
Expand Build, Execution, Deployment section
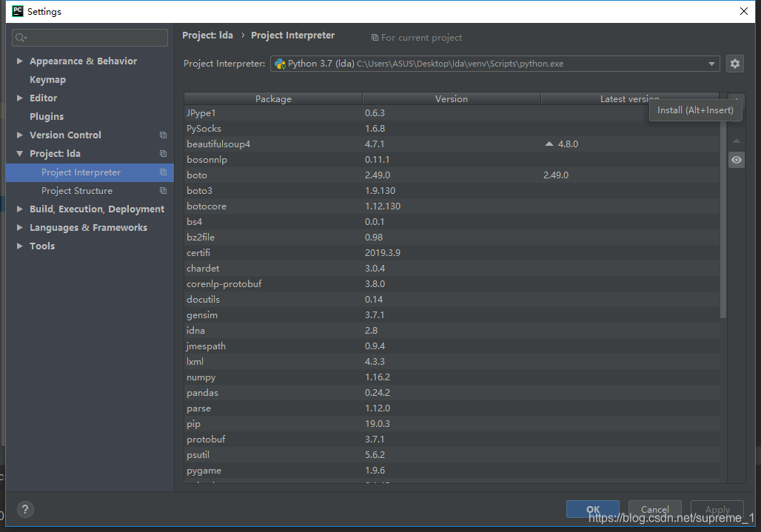(x=19, y=209)
